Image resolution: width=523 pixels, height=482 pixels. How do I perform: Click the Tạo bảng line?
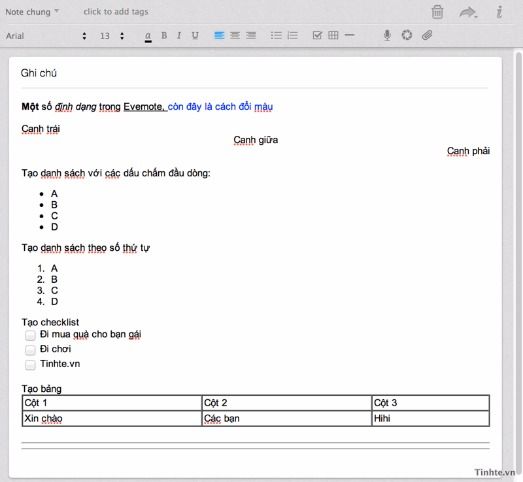point(42,389)
